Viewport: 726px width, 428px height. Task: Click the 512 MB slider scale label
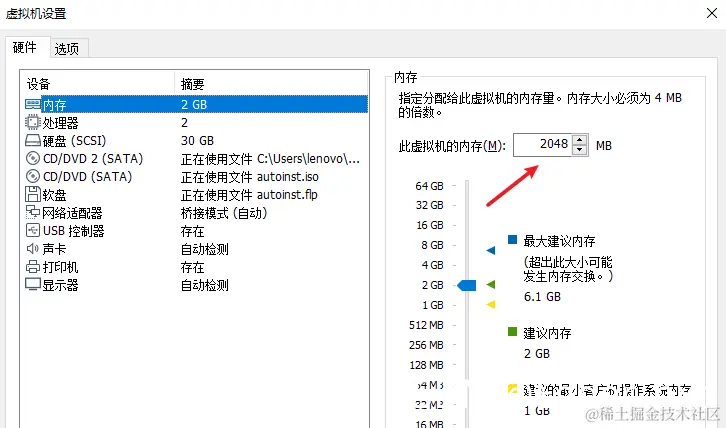(426, 325)
